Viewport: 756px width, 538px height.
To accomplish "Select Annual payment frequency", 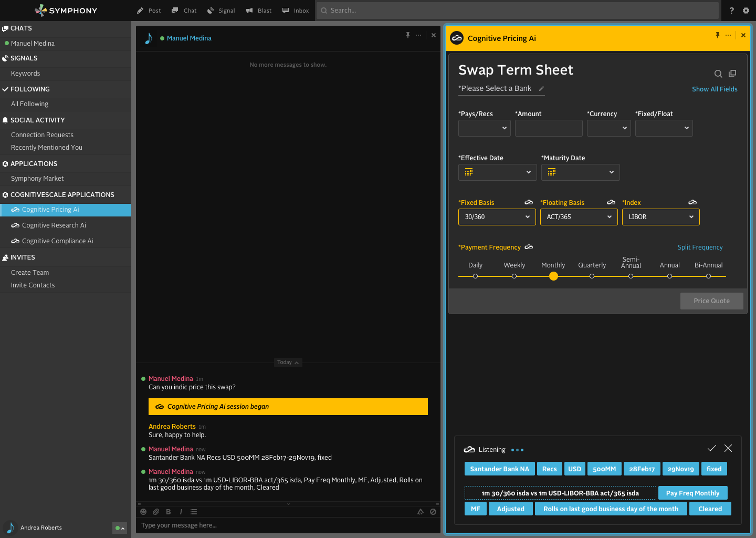I will click(669, 276).
